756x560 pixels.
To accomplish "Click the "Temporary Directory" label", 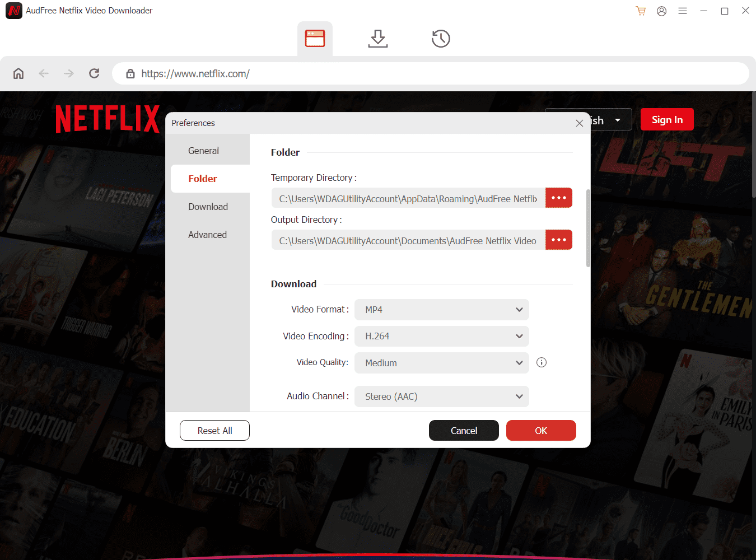I will click(x=314, y=178).
